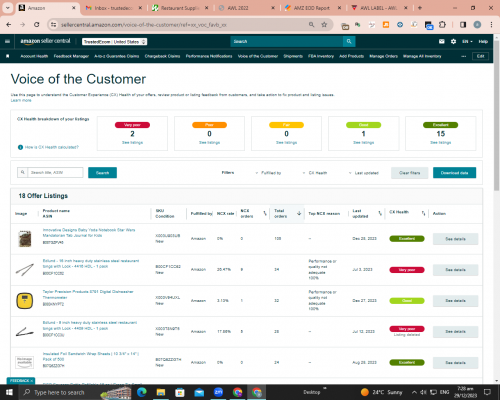Click See details for Taylor Digital Thermometer

tap(455, 301)
